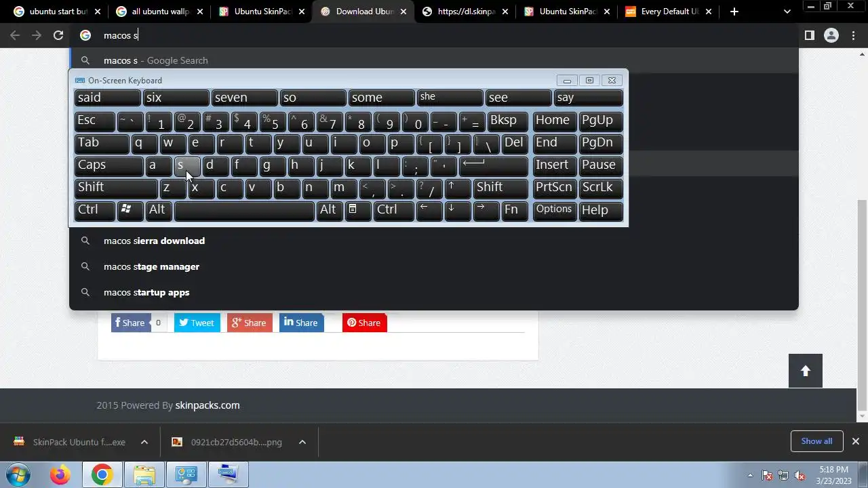Click the muted volume tray icon

click(800, 476)
